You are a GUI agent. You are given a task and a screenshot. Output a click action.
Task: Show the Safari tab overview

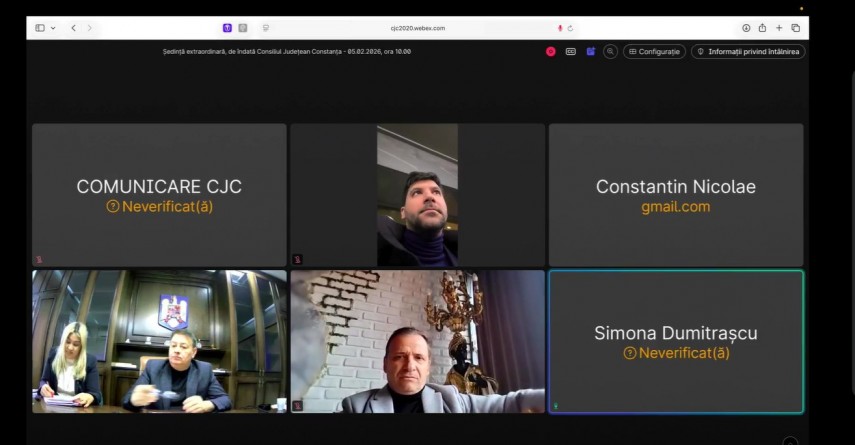[x=796, y=28]
